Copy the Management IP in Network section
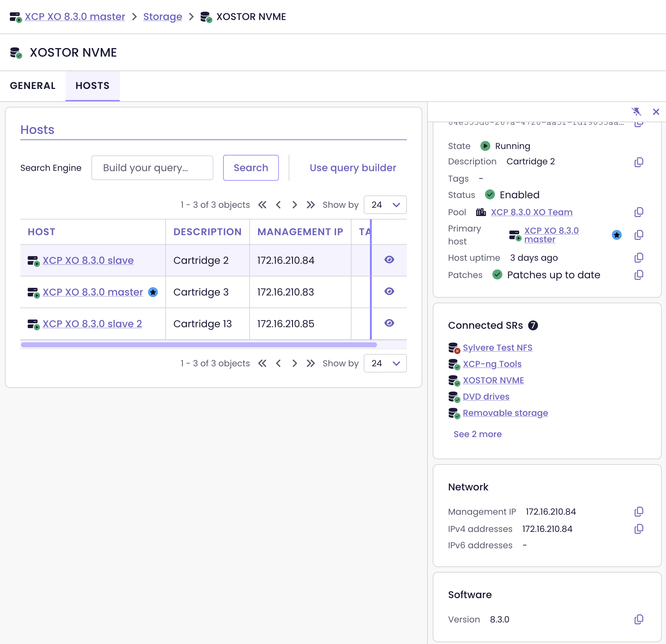The height and width of the screenshot is (644, 666). click(x=639, y=511)
